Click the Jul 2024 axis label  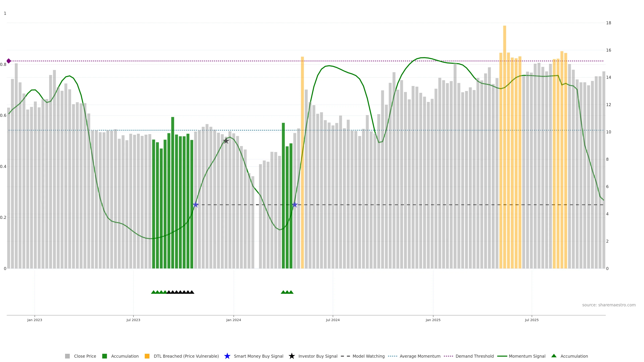pos(333,320)
